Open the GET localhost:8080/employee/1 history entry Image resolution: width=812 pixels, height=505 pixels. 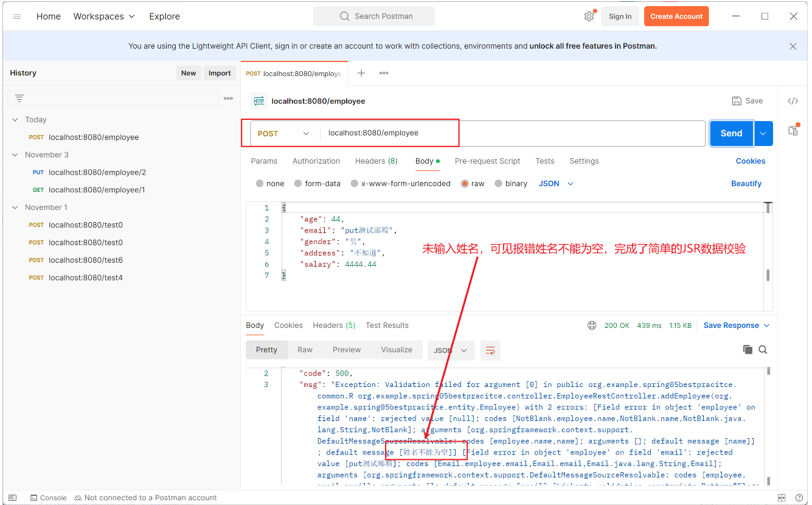click(x=97, y=190)
